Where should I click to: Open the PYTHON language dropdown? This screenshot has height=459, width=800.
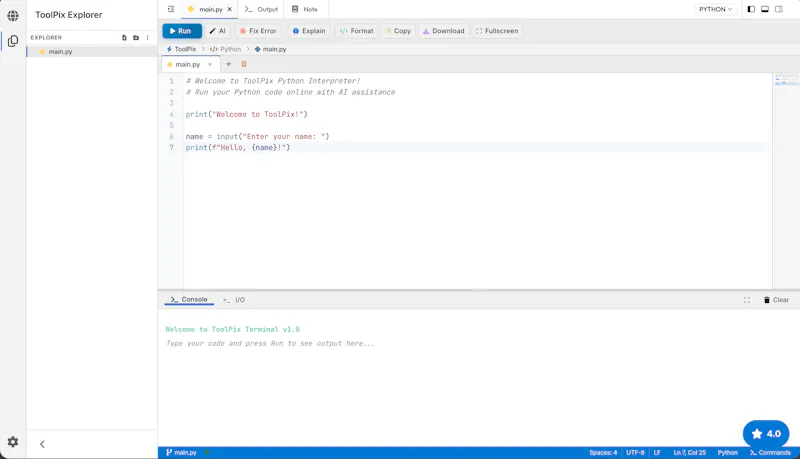click(716, 9)
